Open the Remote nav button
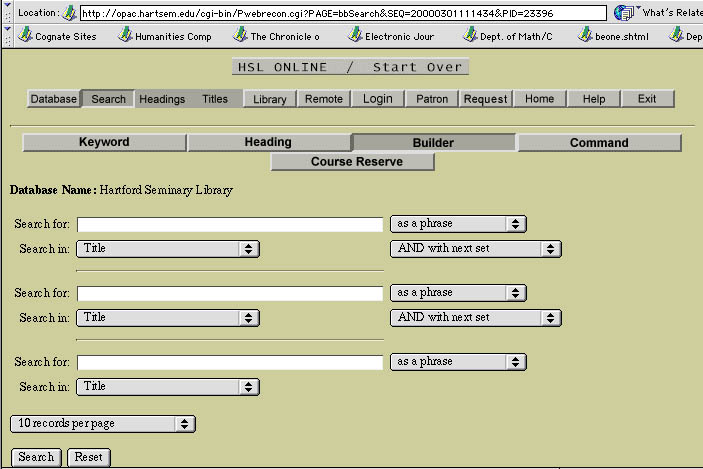The image size is (703, 469). click(324, 99)
